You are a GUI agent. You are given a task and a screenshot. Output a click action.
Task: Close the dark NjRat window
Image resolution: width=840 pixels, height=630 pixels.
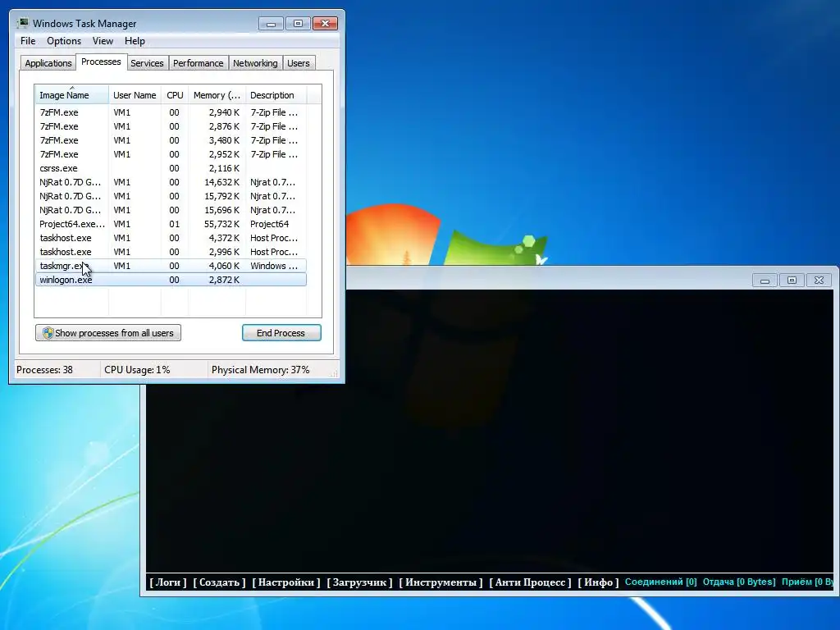[x=819, y=281]
